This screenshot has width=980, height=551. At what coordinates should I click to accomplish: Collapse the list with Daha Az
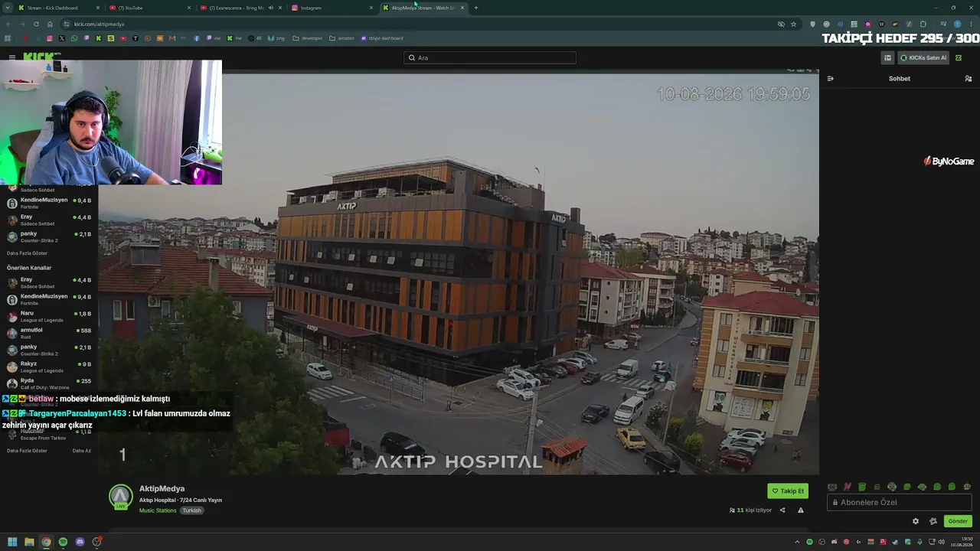point(82,451)
